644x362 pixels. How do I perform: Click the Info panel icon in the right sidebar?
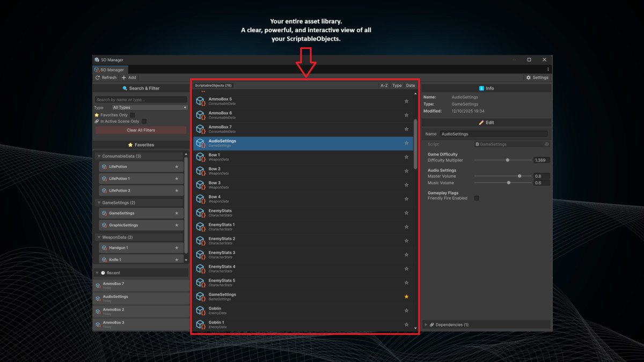coord(481,88)
